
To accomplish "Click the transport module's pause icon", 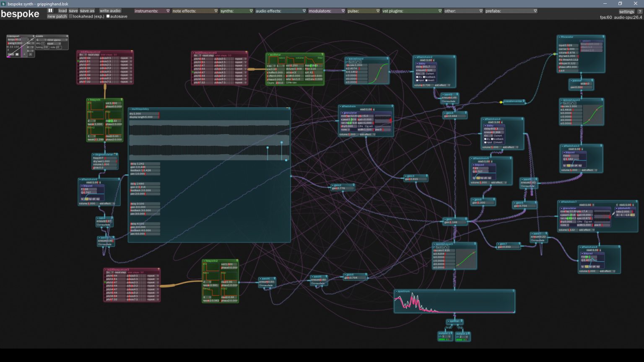I will coord(17,54).
